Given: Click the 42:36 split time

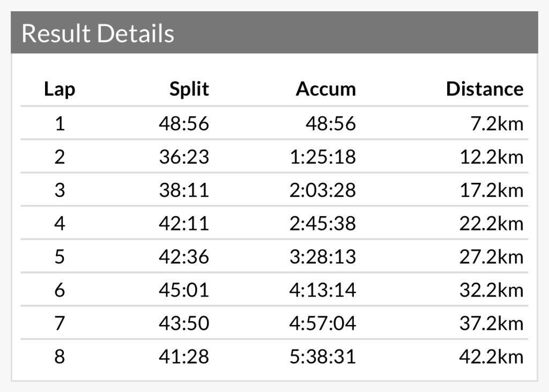Looking at the screenshot, I should click(184, 257).
